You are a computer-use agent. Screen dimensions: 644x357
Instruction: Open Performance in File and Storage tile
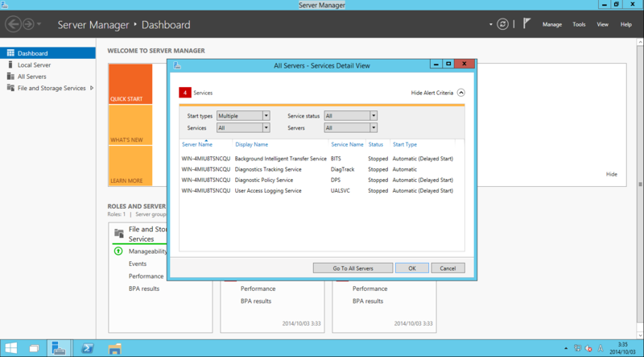point(147,276)
